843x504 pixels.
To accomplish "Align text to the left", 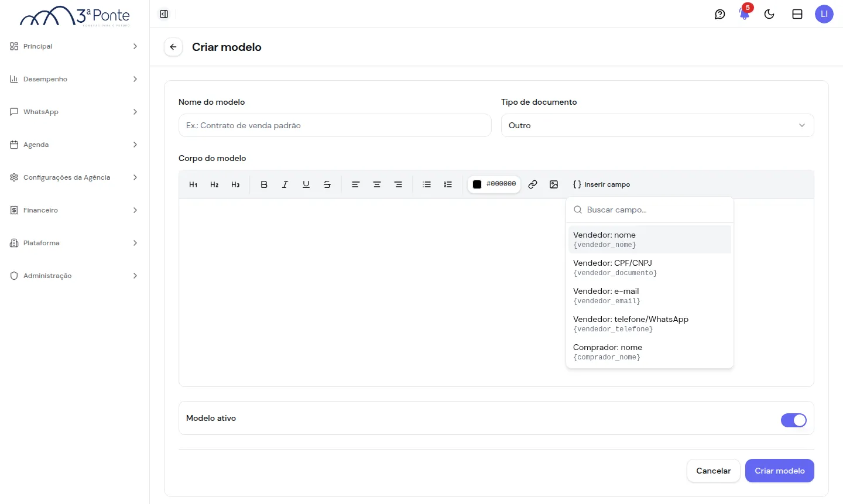I will pos(355,184).
